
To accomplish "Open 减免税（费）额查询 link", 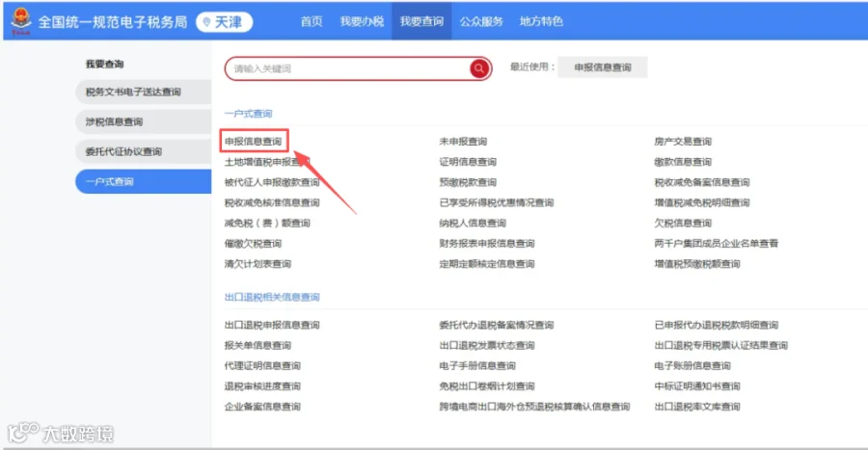I will click(267, 224).
